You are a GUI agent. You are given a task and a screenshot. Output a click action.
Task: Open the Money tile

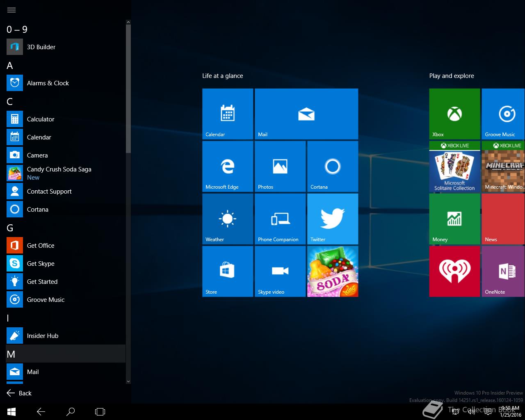pyautogui.click(x=454, y=219)
